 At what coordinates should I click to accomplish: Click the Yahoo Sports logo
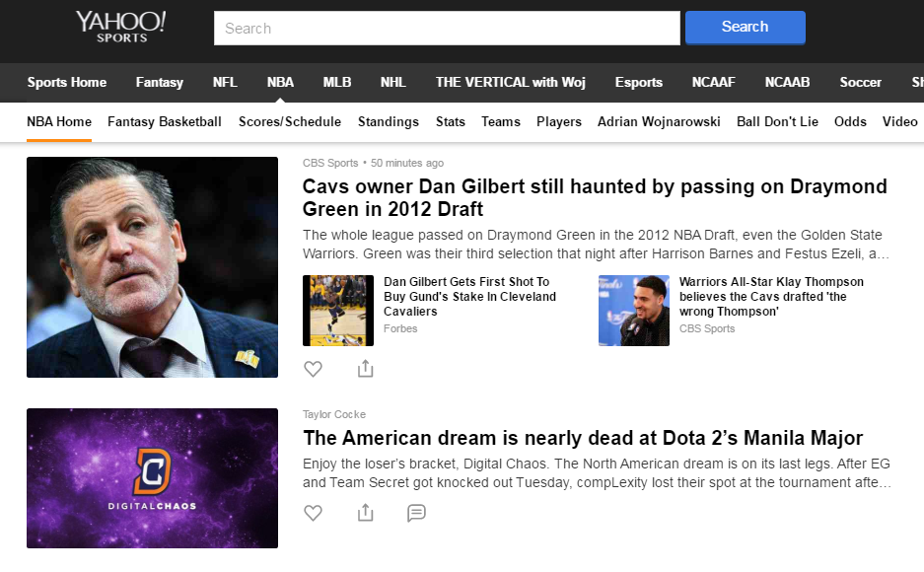120,27
